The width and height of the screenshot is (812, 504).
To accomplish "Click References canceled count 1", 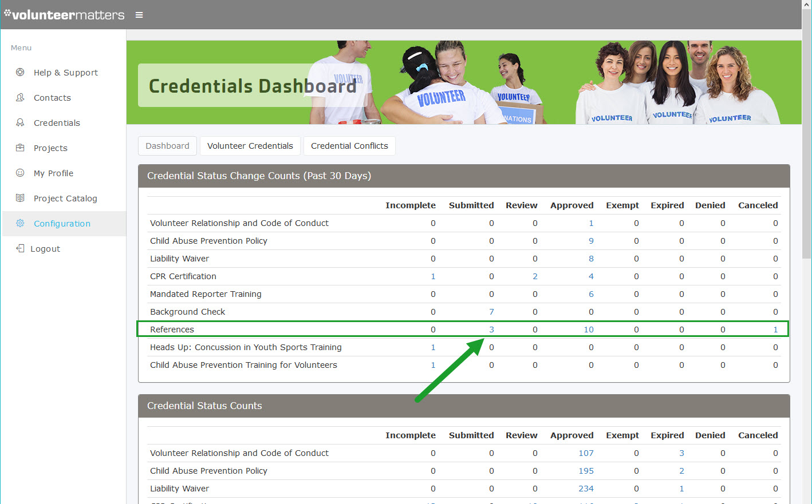I will (x=775, y=330).
